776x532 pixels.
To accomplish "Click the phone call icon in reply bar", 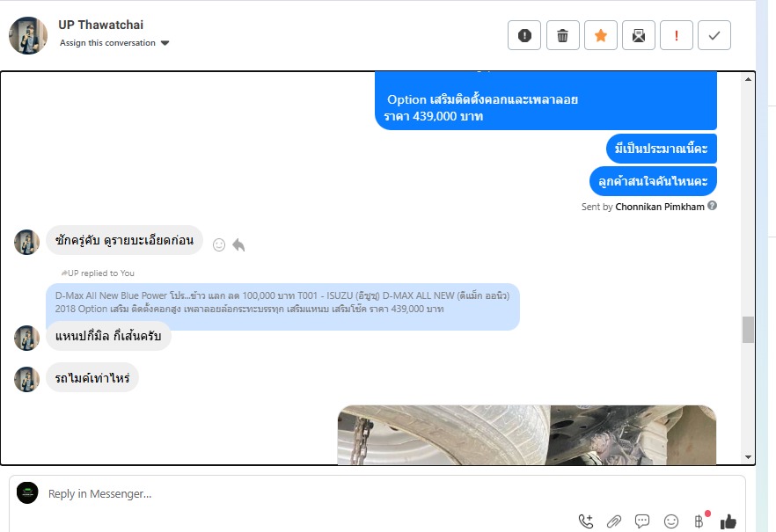I will 586,521.
